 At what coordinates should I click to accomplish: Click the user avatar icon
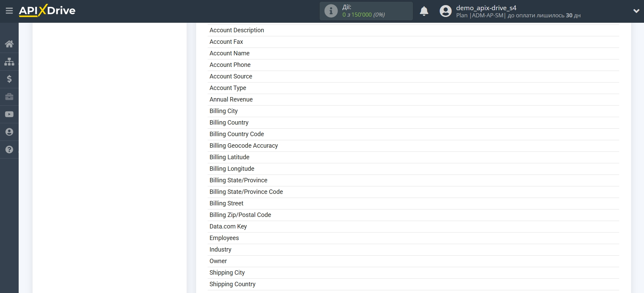[446, 11]
